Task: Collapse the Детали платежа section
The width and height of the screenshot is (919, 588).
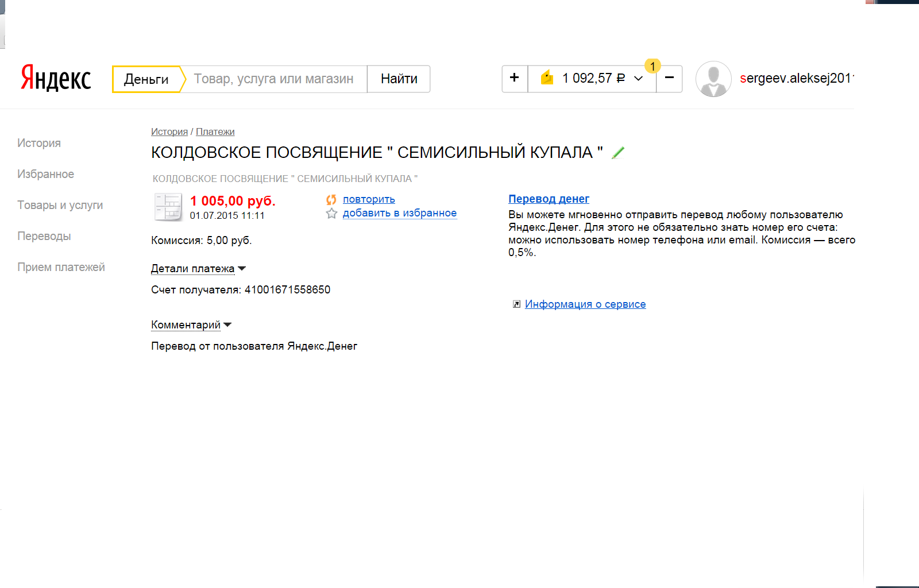Action: (x=198, y=269)
